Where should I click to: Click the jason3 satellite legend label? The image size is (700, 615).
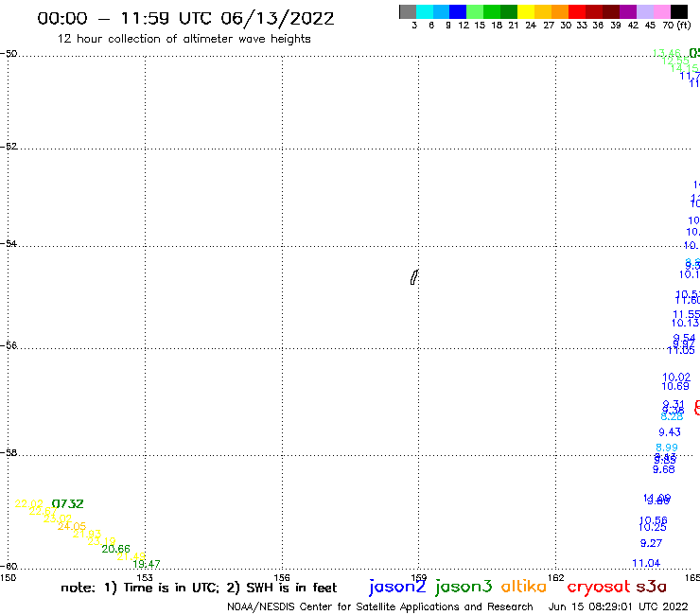464,587
